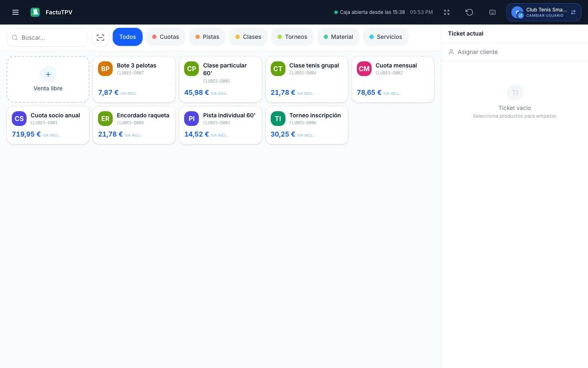
Task: Show the Servicios category
Action: (386, 37)
